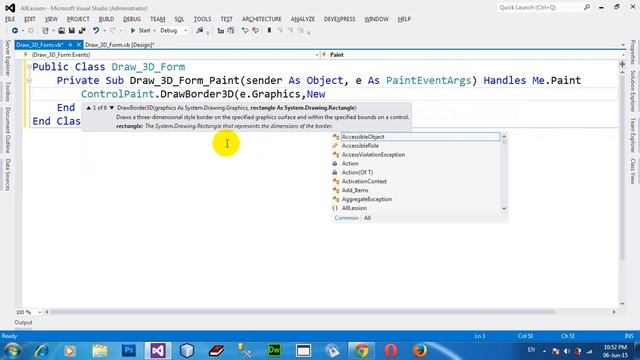The height and width of the screenshot is (360, 640).
Task: Click the Find in Files toolbar icon
Action: (200, 31)
